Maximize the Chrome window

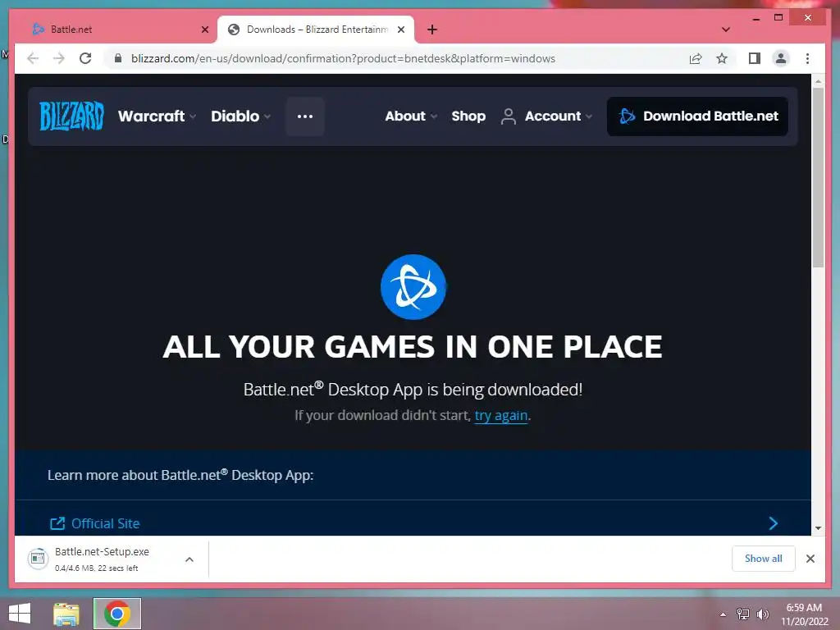point(778,18)
